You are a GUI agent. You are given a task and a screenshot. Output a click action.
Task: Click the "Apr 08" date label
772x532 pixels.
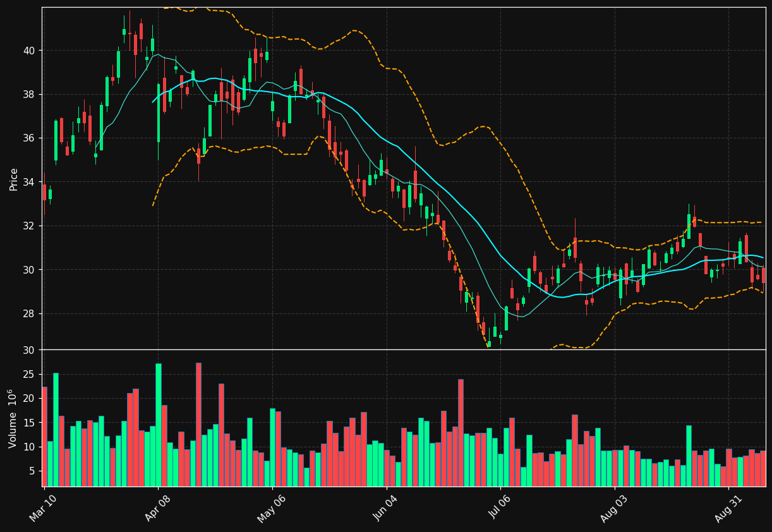(x=158, y=508)
